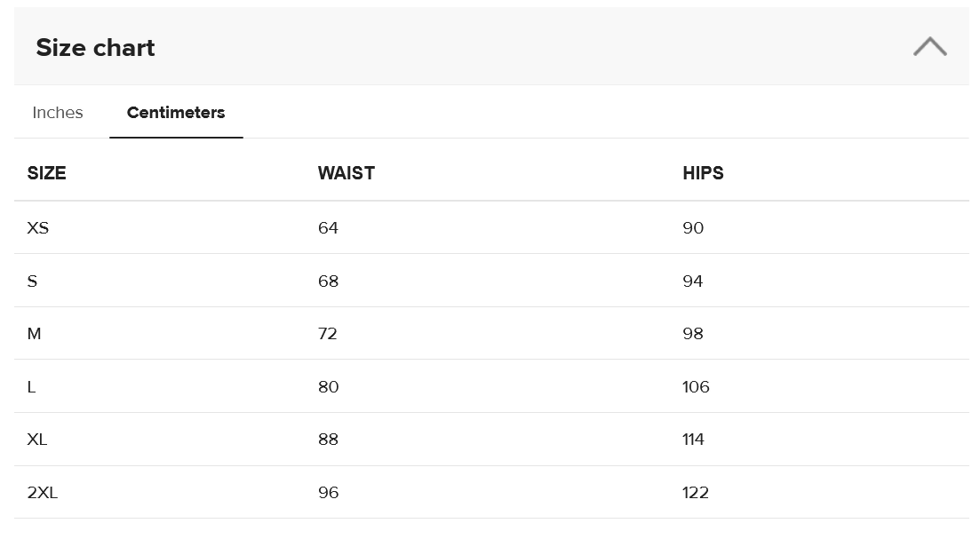Click the waist value 80

click(x=328, y=387)
